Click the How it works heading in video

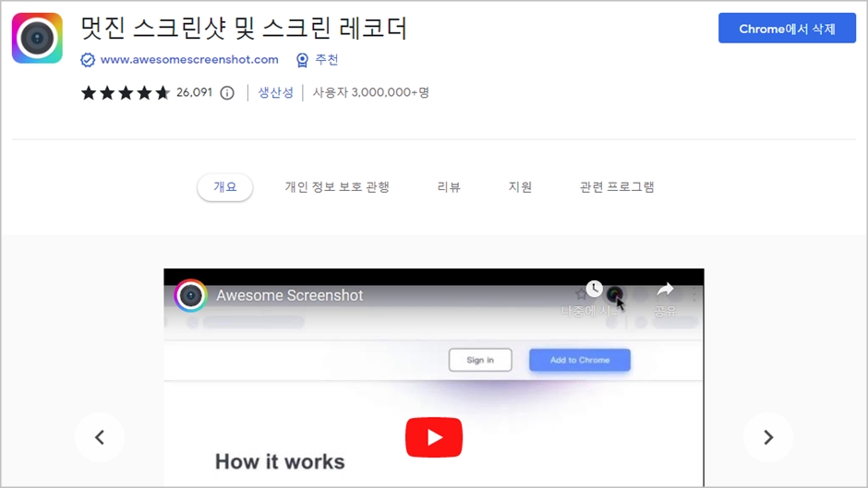click(280, 461)
